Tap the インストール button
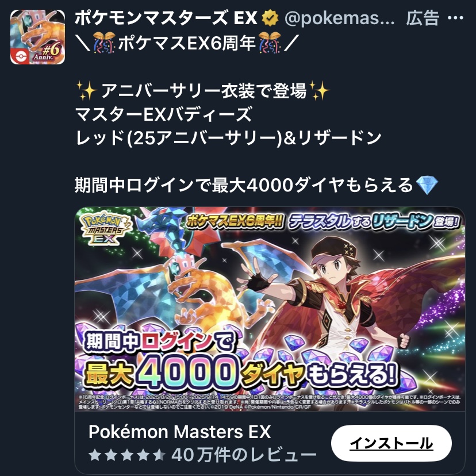Image resolution: width=476 pixels, height=476 pixels. 391,443
